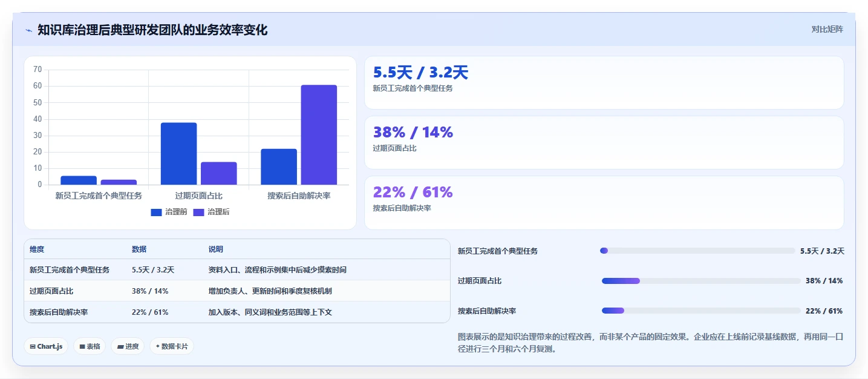
Task: Click the 5.5天 / 3.2天 value beside progress bar
Action: (822, 251)
